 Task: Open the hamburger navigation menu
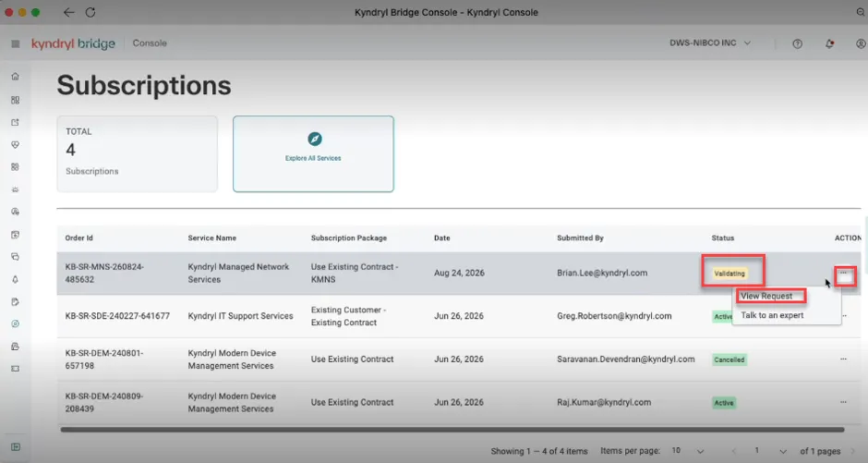coord(16,43)
